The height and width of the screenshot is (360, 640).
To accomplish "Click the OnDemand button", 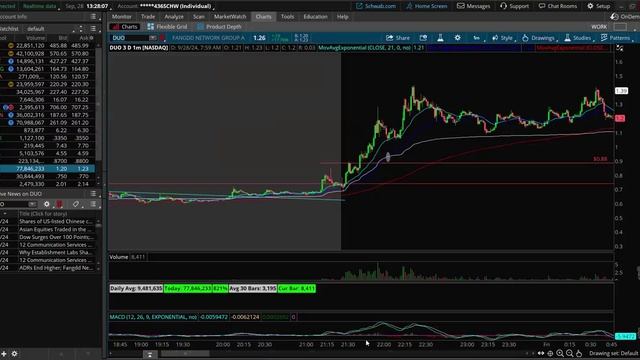I will click(x=625, y=17).
